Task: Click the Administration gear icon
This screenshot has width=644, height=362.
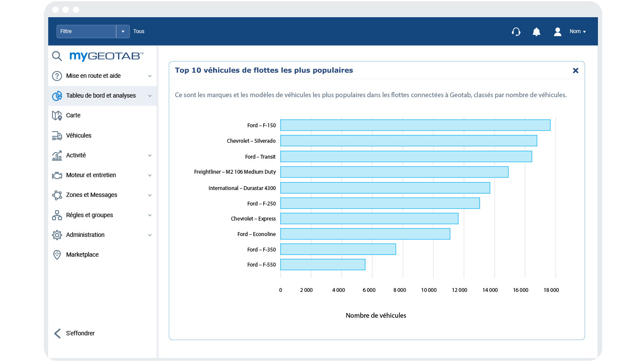Action: (x=57, y=235)
